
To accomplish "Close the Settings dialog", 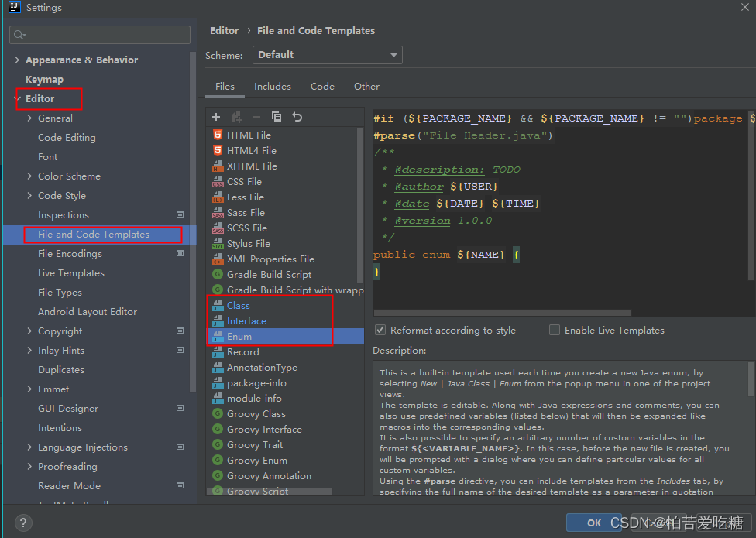I will pos(744,7).
